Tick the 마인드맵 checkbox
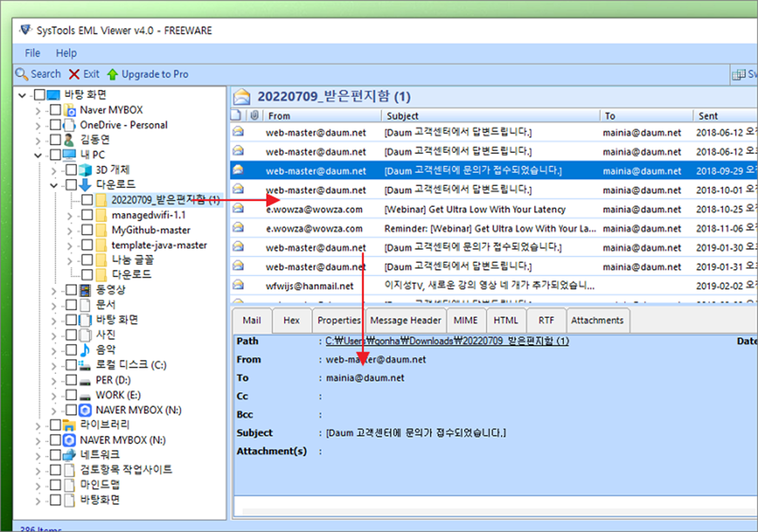Viewport: 758px width, 532px height. [55, 485]
